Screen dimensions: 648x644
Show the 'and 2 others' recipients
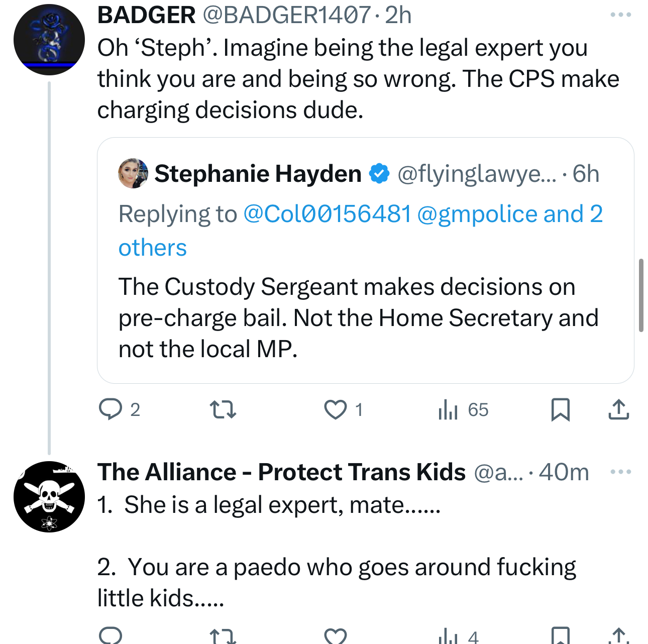(x=573, y=214)
